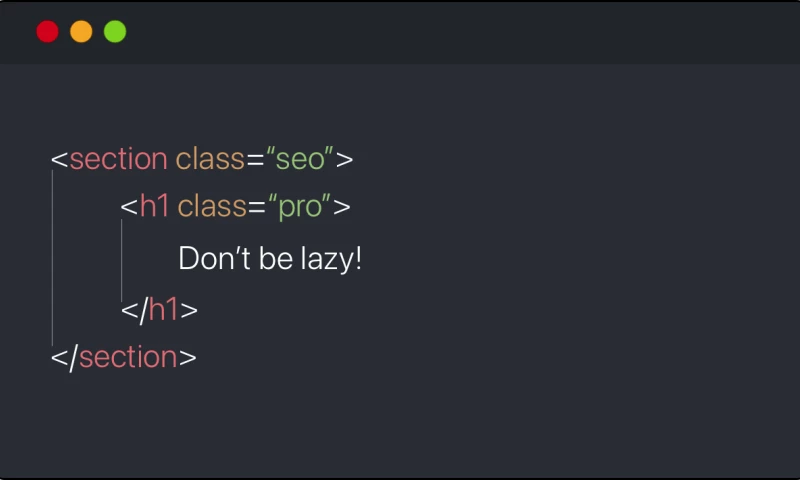Click the opening "h1" tag name
This screenshot has width=800, height=480.
(154, 206)
